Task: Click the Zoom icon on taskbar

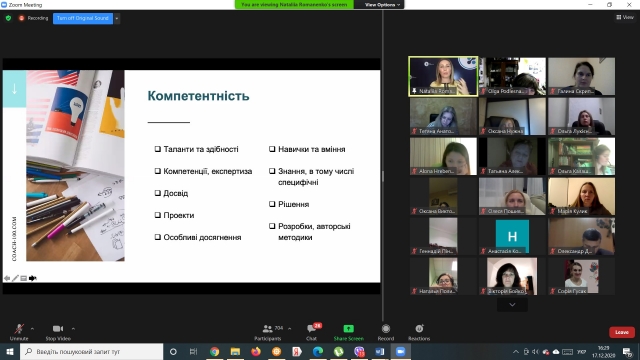Action: tap(400, 351)
